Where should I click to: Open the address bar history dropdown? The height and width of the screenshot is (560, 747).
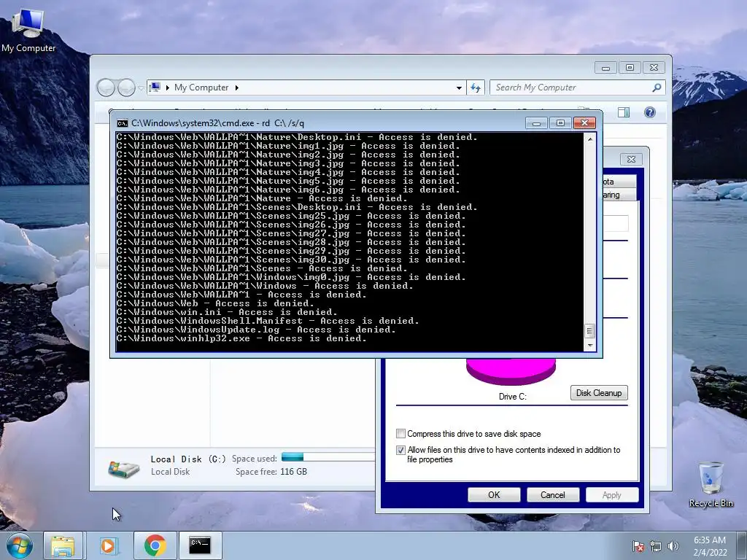(459, 87)
